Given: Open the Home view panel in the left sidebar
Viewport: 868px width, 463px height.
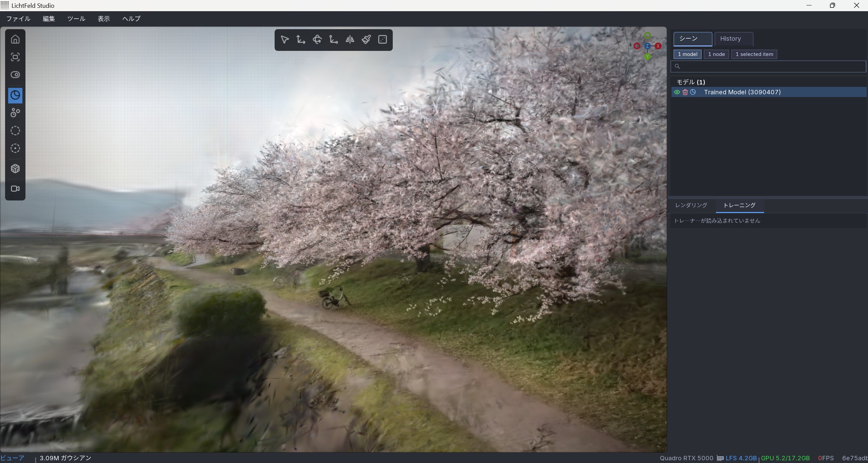Looking at the screenshot, I should coord(15,39).
